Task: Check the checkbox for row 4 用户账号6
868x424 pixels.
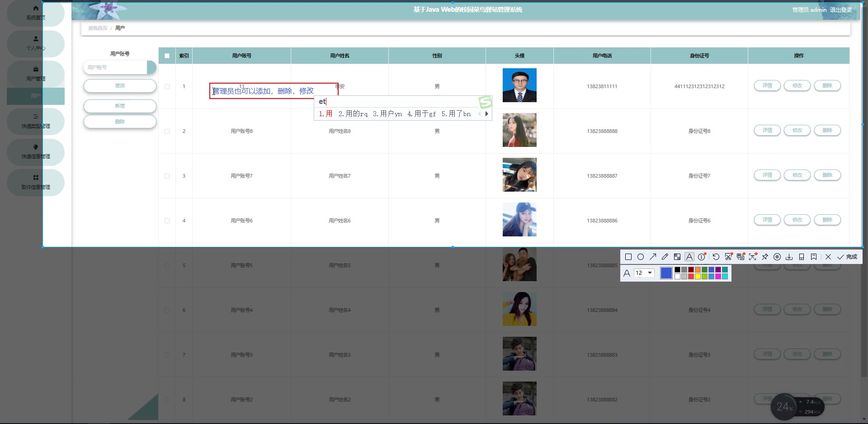Action: click(167, 221)
